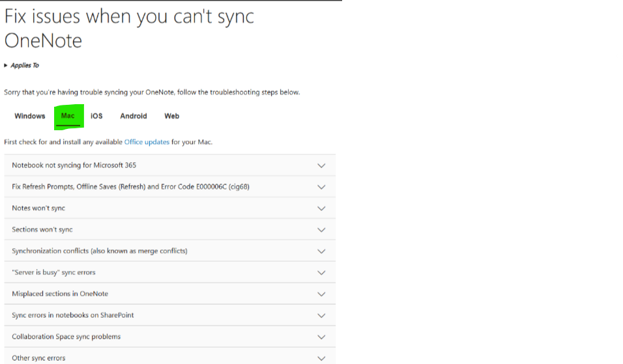Switch to the Android tab
The image size is (623, 364).
pyautogui.click(x=134, y=116)
